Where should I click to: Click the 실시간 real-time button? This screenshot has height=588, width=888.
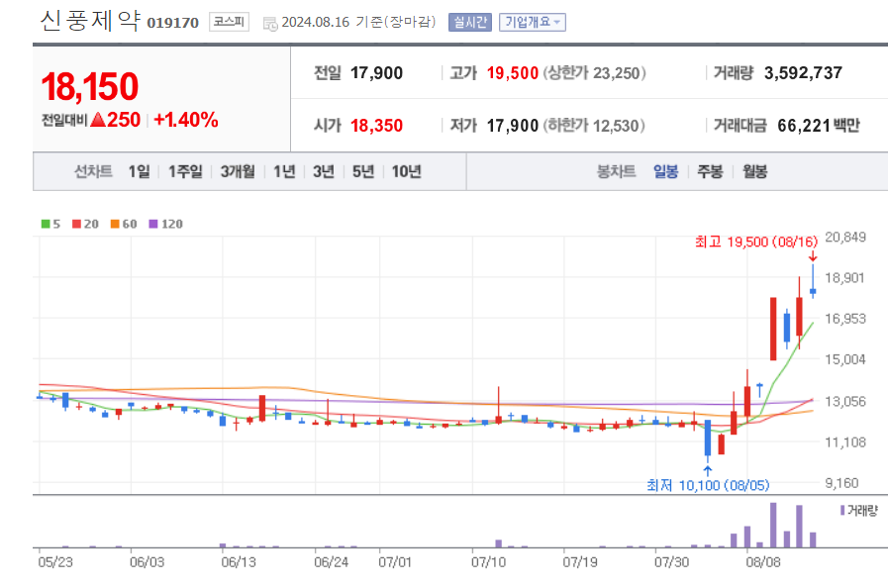click(470, 22)
